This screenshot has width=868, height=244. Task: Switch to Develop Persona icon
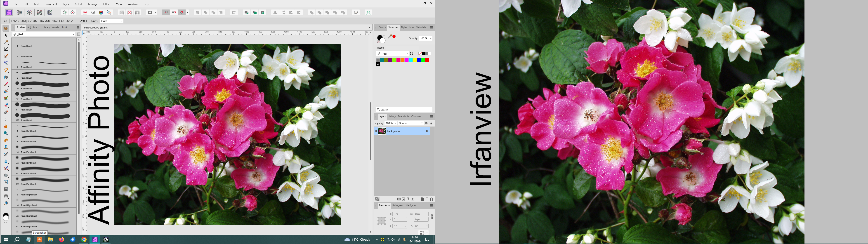click(x=29, y=12)
